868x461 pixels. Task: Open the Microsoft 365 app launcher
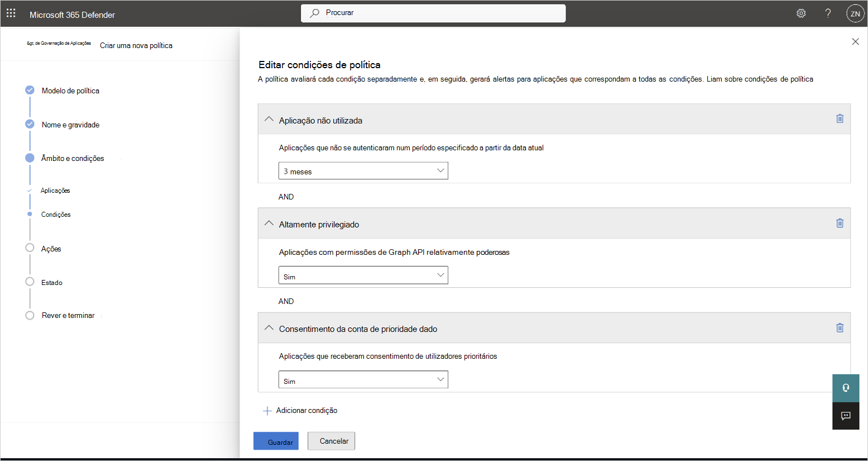[11, 13]
